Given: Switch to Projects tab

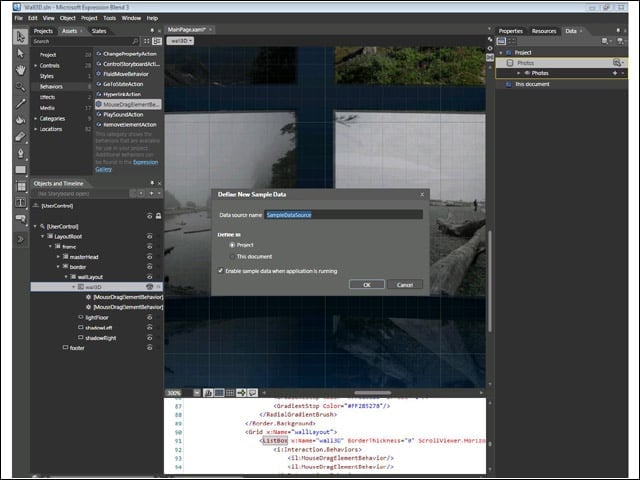Looking at the screenshot, I should click(43, 31).
